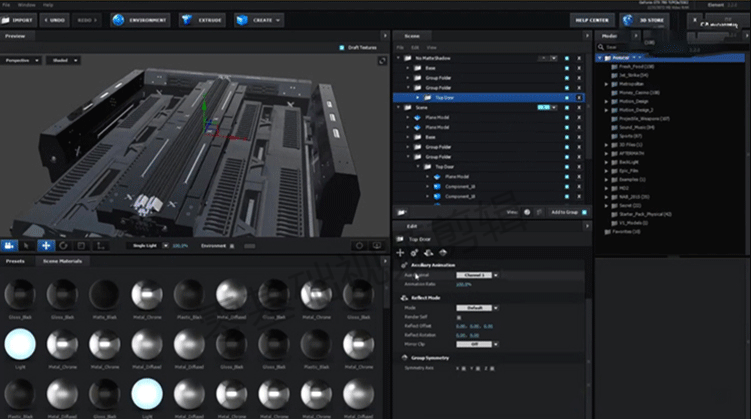Screen dimensions: 751x419
Task: Toggle visibility of the Top Door group
Action: (567, 98)
